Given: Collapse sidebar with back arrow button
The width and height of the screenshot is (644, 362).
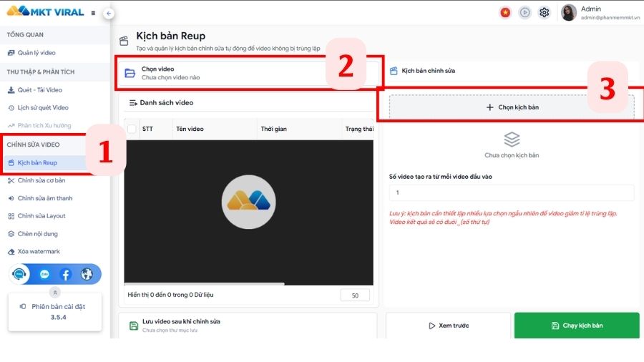Looking at the screenshot, I should (x=109, y=13).
